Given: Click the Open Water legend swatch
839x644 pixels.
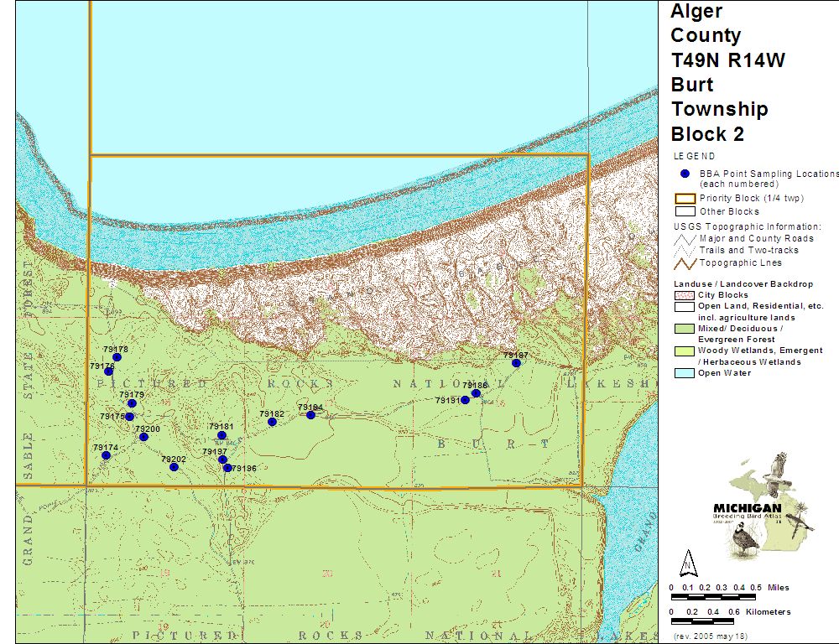Looking at the screenshot, I should point(685,373).
